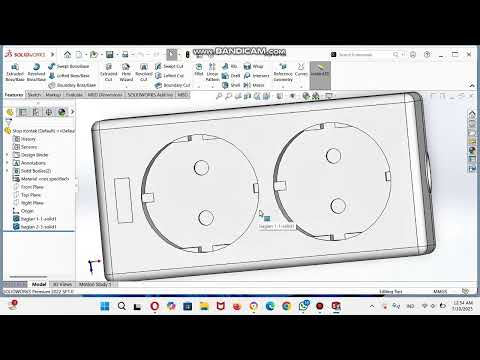Open the PropertyManager tab
Viewport: 480px width, 360px height.
23,112
